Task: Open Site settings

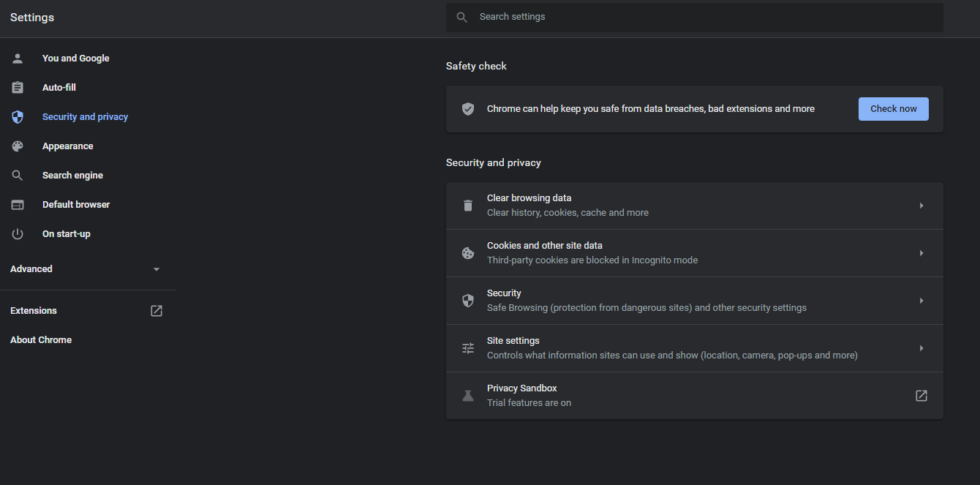Action: [695, 348]
